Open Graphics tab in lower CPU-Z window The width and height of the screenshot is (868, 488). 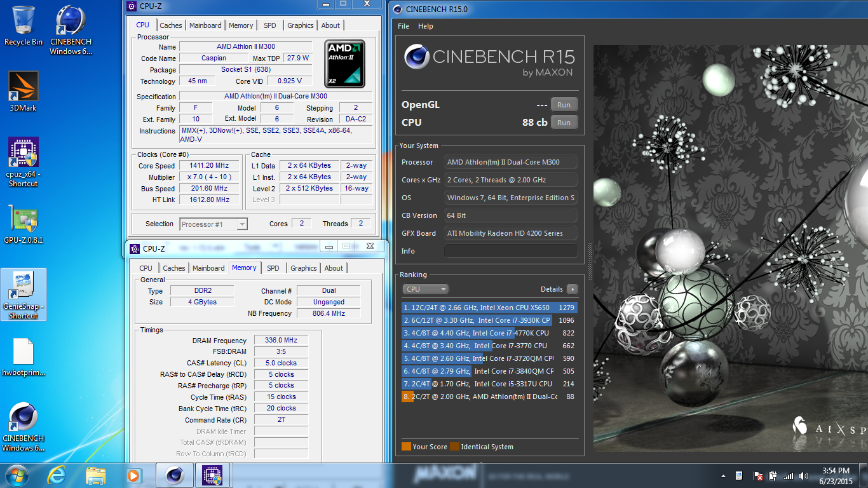coord(304,268)
